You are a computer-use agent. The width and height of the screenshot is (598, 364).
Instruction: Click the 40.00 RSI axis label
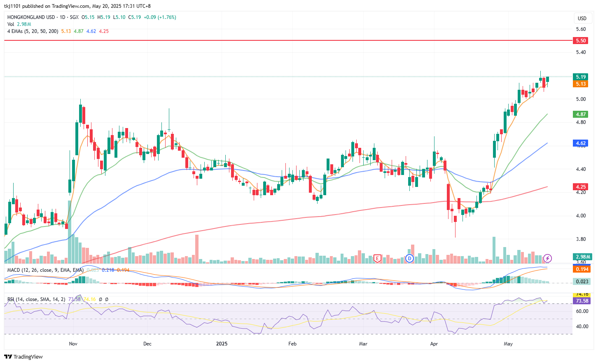(x=582, y=327)
